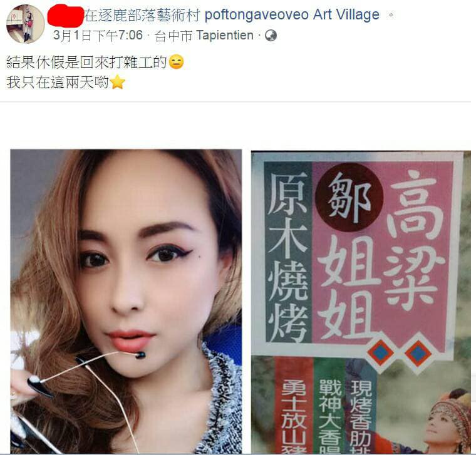Click the globe privacy icon
Screen dimensions: 476x455
[271, 36]
